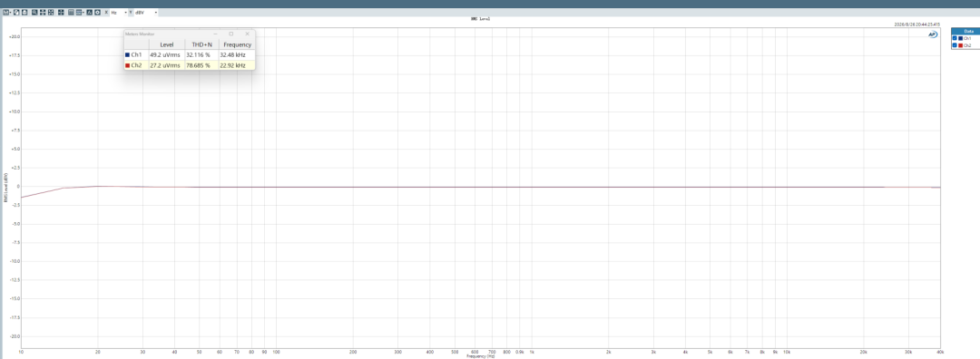Click the Level column header in Meters Monitor

pos(167,44)
